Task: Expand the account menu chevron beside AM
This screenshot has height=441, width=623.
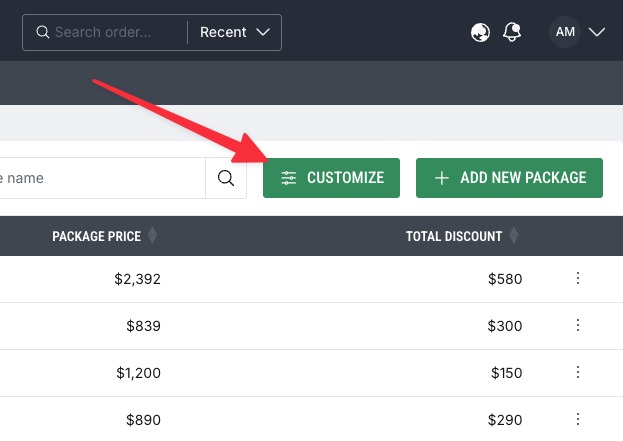Action: click(597, 32)
